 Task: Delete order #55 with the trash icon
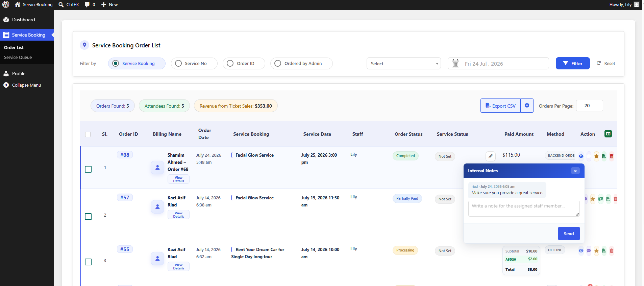(612, 250)
